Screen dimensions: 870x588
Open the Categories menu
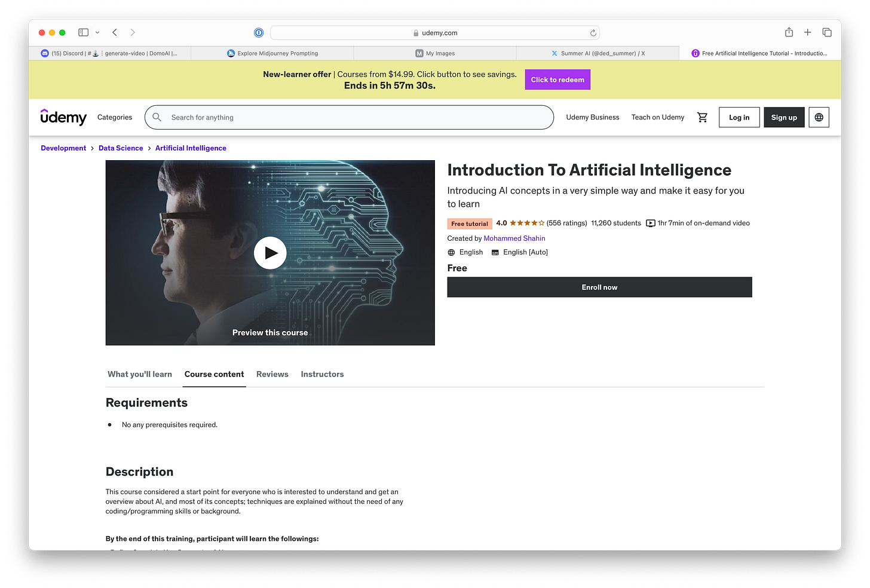(x=115, y=117)
